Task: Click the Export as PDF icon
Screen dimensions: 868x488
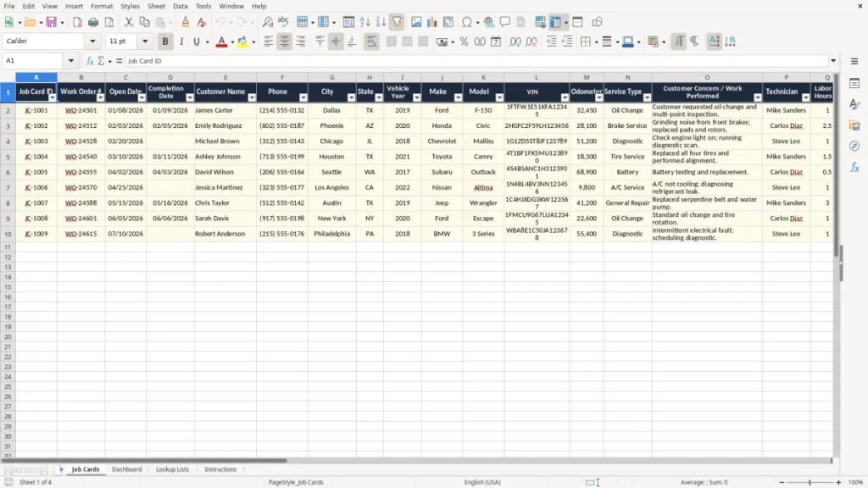Action: pos(77,22)
